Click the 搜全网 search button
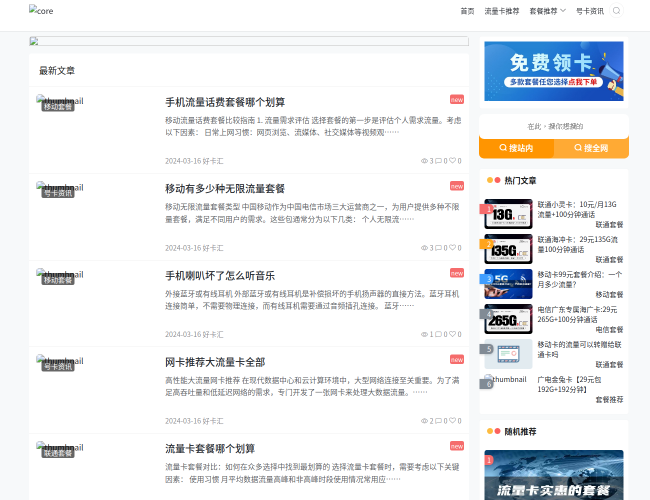Screen dimensions: 650x500 [591, 148]
